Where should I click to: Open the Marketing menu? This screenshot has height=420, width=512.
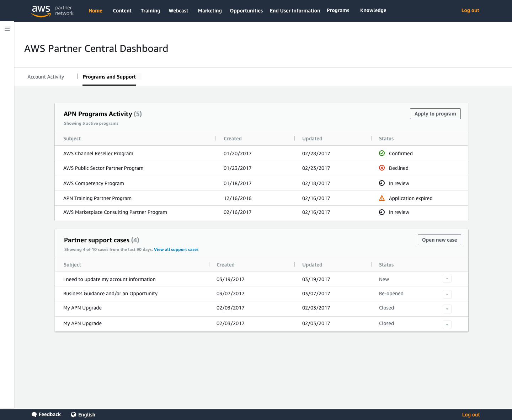210,11
